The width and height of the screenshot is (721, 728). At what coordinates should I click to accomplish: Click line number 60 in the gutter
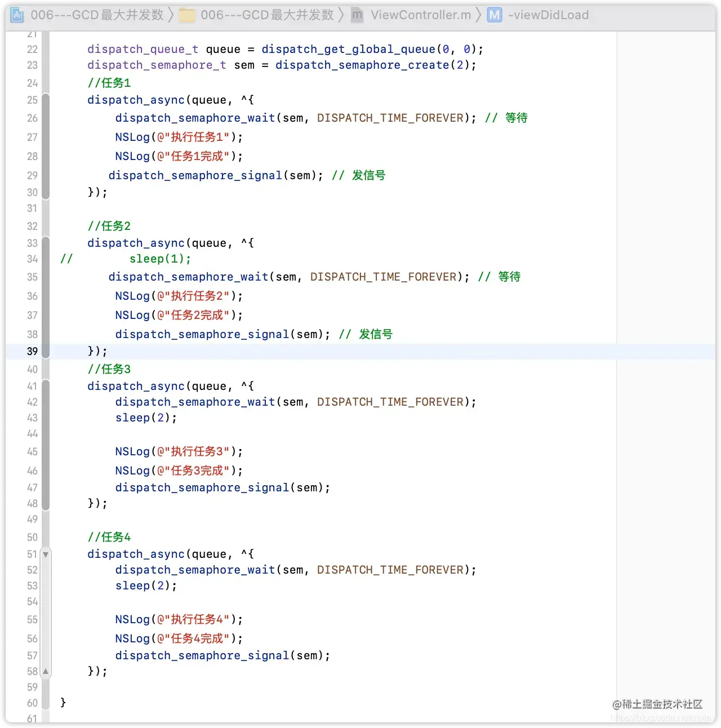pyautogui.click(x=32, y=703)
